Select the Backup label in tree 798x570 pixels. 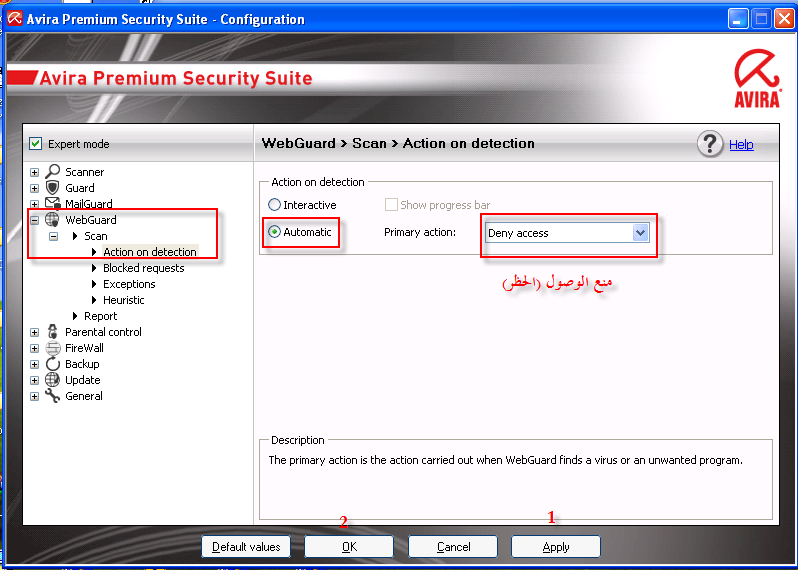click(x=82, y=364)
